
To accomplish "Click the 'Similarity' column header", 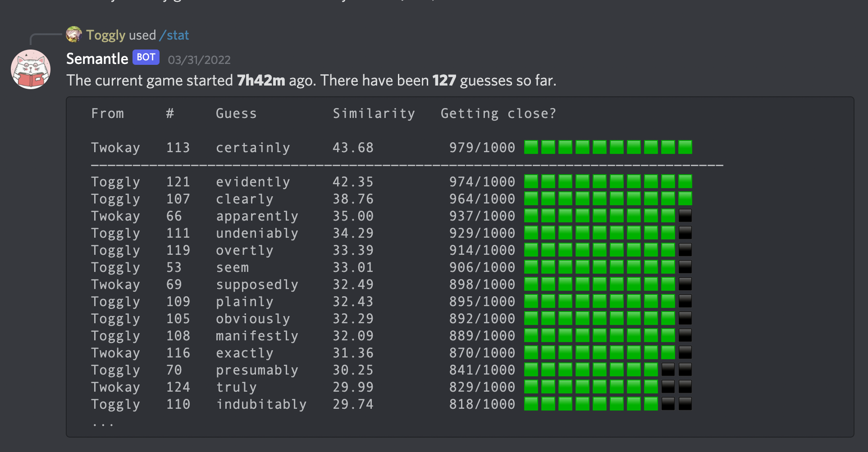I will point(374,113).
